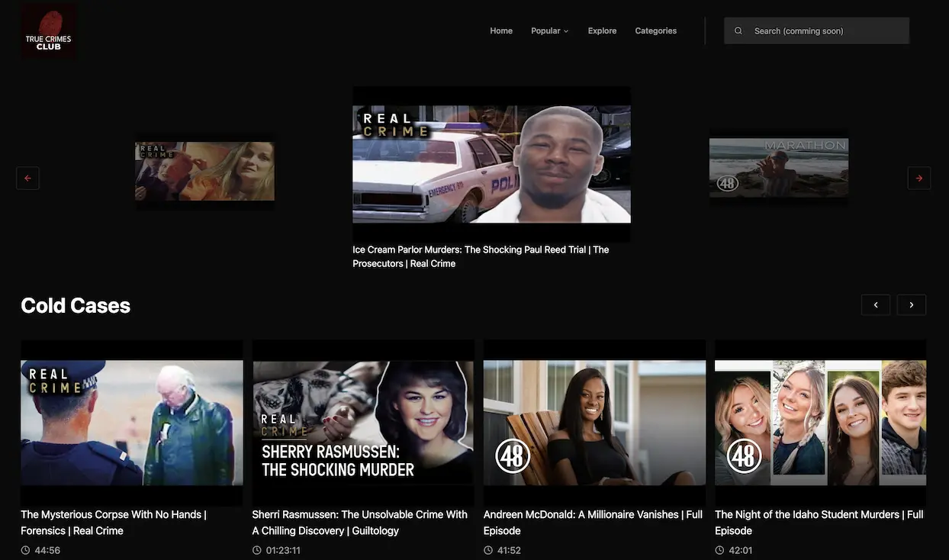Image resolution: width=949 pixels, height=560 pixels.
Task: Click clock icon beside 01:23:11 duration
Action: coord(257,550)
